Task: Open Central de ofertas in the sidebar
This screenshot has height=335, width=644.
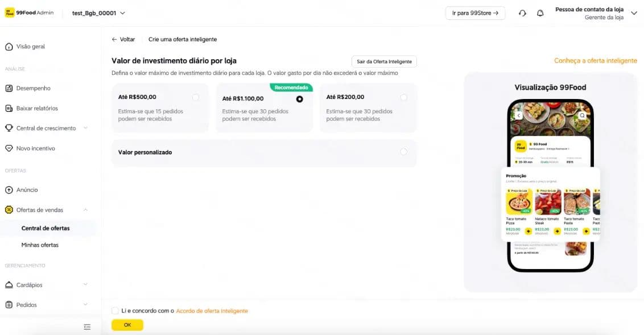Action: [46, 228]
